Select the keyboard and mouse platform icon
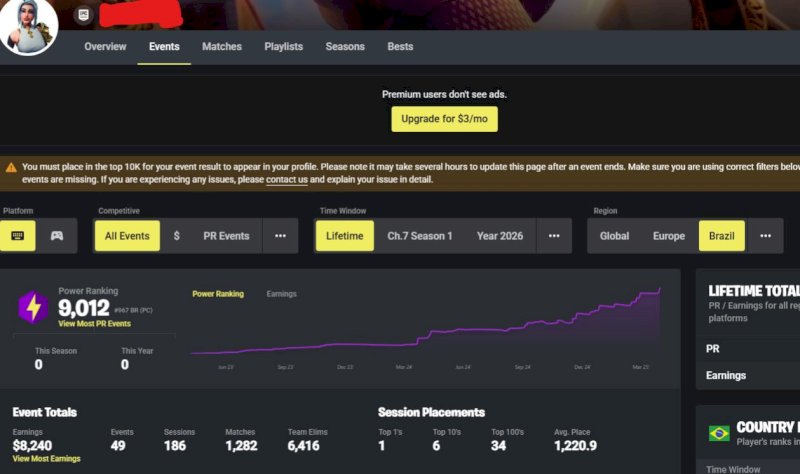 click(17, 236)
